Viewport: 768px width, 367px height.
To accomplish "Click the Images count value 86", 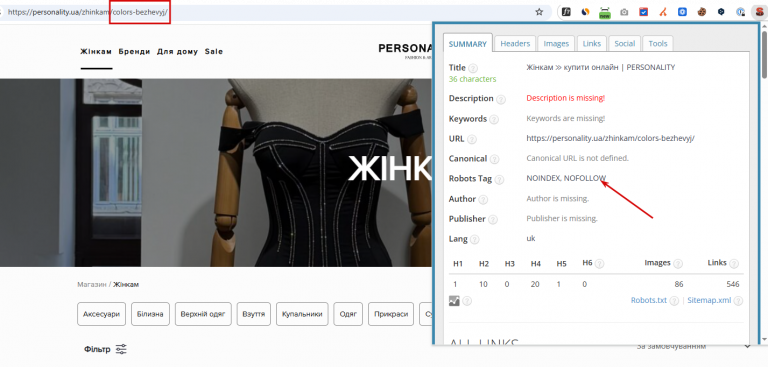I will tap(678, 284).
